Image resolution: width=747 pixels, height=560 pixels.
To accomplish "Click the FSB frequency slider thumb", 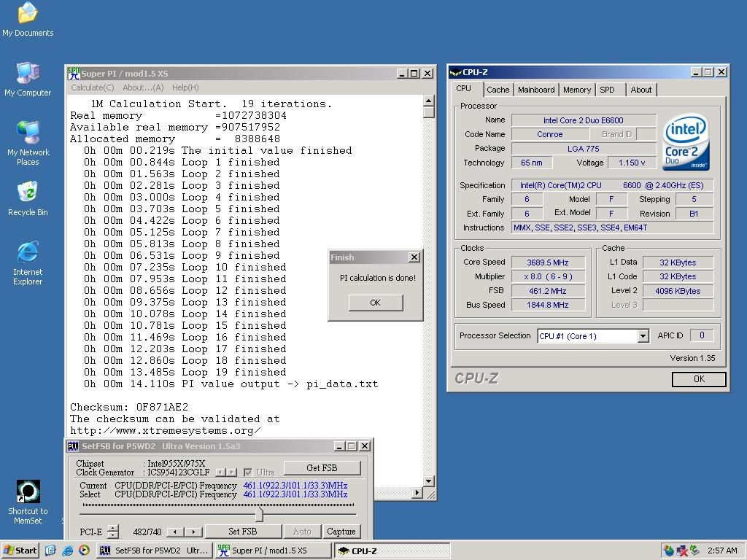I will pos(258,514).
